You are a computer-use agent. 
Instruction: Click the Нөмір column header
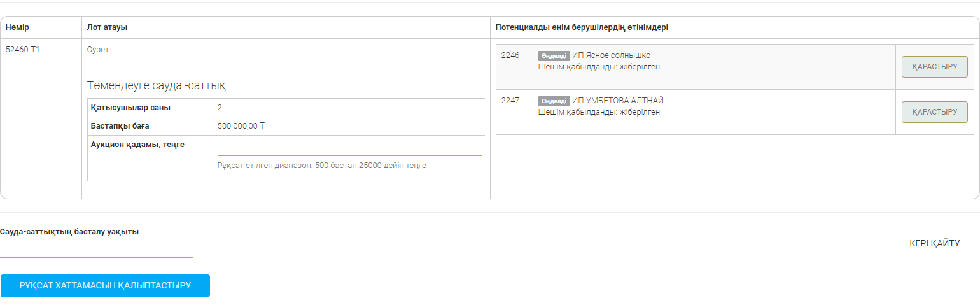[18, 27]
